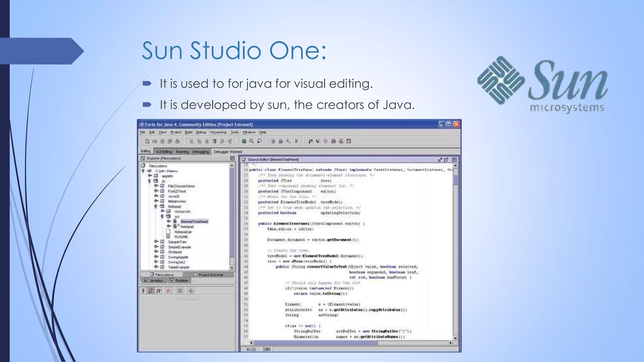This screenshot has width=644, height=362.
Task: Click the third sort icon in properties toolbar
Action: coord(158,291)
